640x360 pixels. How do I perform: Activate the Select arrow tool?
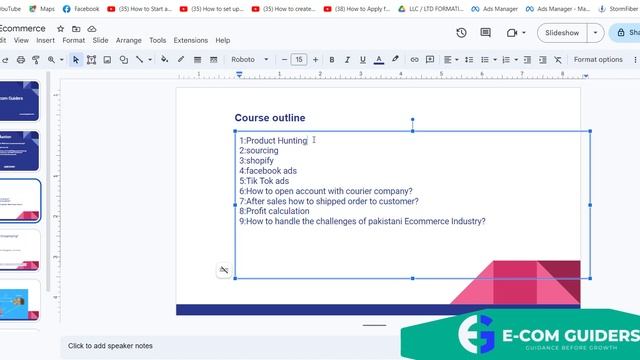76,60
